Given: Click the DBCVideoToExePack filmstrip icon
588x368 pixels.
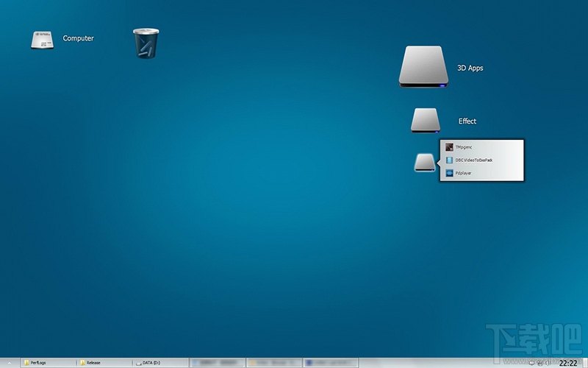Looking at the screenshot, I should pos(449,160).
